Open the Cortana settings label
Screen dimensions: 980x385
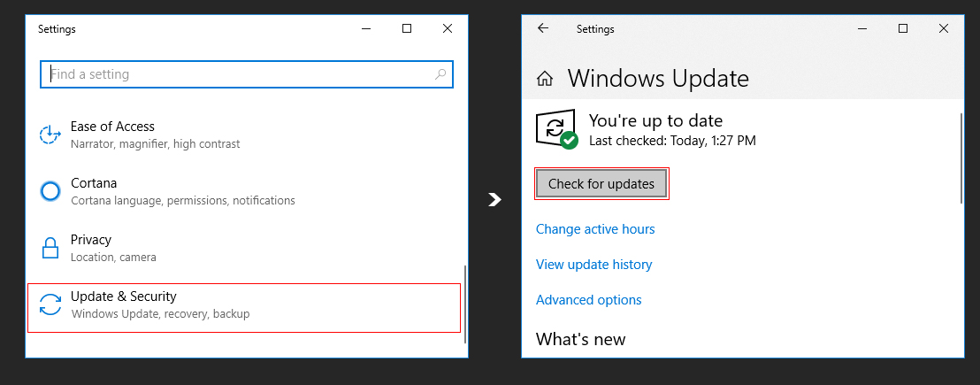coord(94,183)
